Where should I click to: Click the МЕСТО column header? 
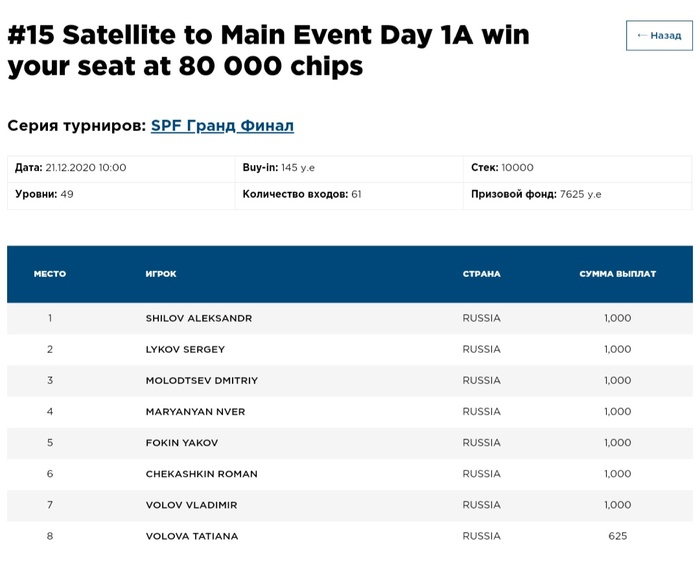click(50, 274)
